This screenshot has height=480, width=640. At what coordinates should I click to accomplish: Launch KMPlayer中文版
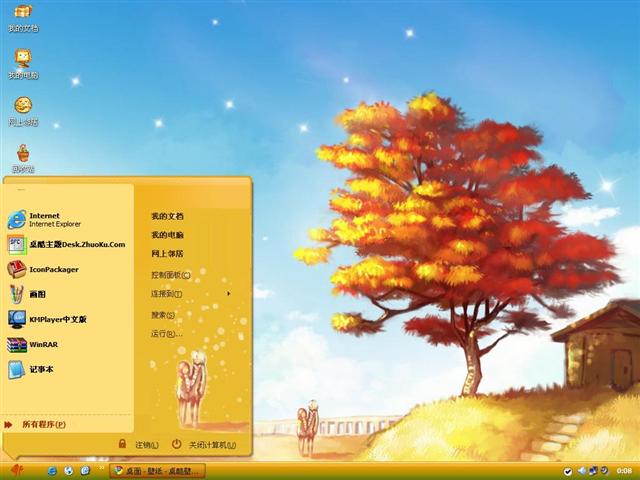tap(47, 319)
